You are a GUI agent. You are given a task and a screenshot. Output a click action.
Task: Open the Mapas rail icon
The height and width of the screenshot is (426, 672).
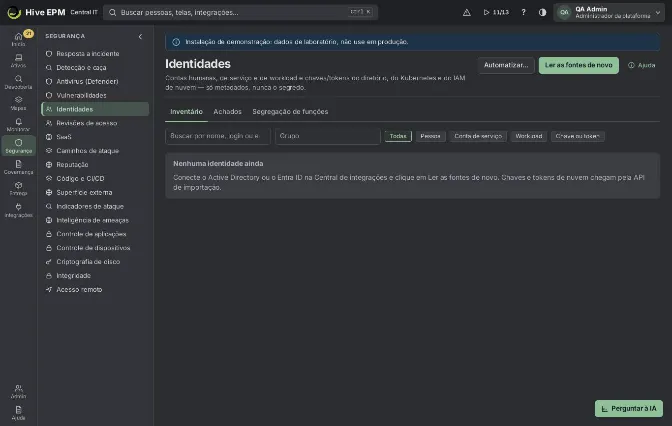click(x=18, y=103)
